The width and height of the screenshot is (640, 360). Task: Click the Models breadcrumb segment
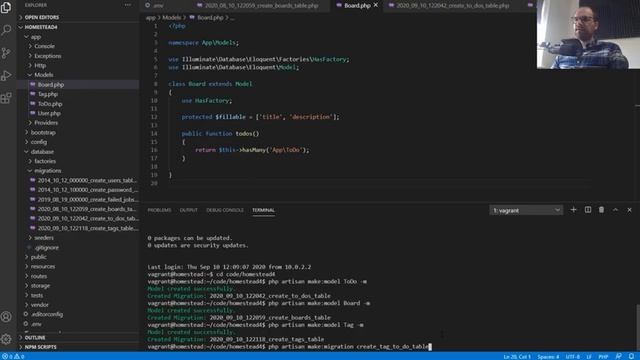(171, 18)
